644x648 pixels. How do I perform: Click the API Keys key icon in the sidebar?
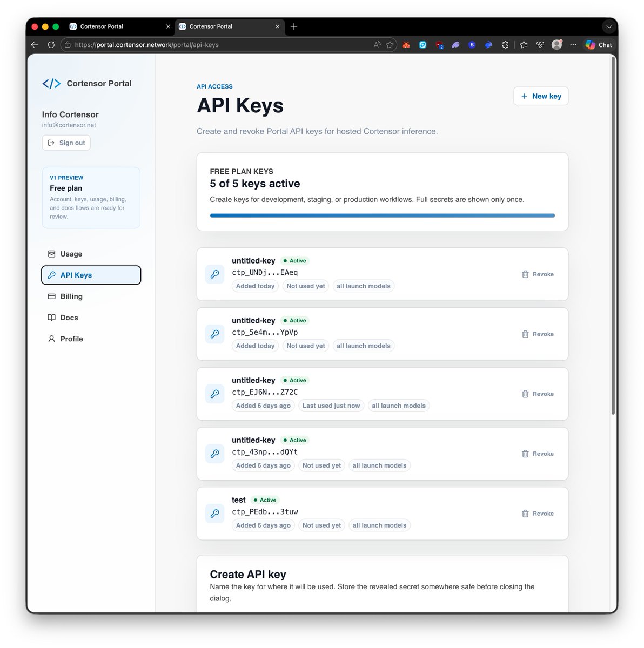[x=52, y=275]
